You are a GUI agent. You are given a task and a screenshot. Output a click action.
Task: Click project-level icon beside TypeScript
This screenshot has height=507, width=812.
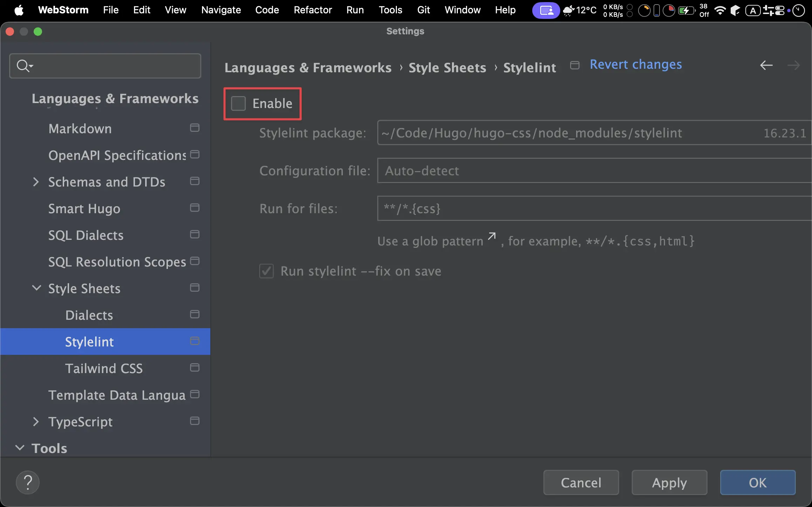tap(195, 421)
